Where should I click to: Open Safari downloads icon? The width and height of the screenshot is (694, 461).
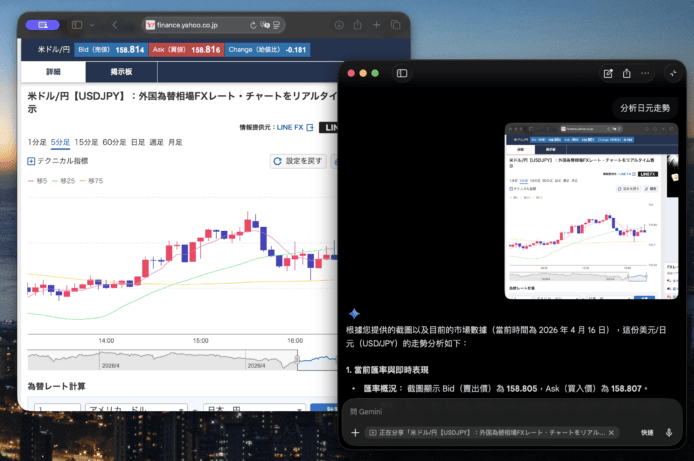[339, 25]
